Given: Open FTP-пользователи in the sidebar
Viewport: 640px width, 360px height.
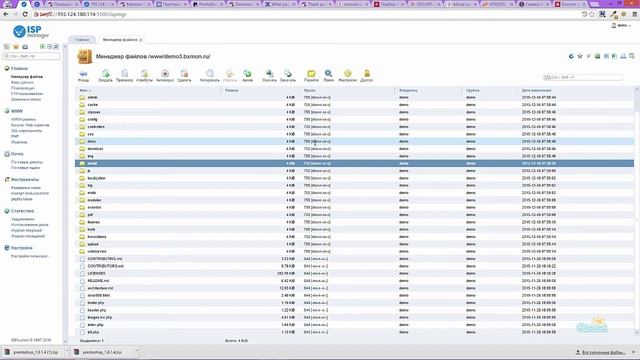Looking at the screenshot, I should click(27, 94).
